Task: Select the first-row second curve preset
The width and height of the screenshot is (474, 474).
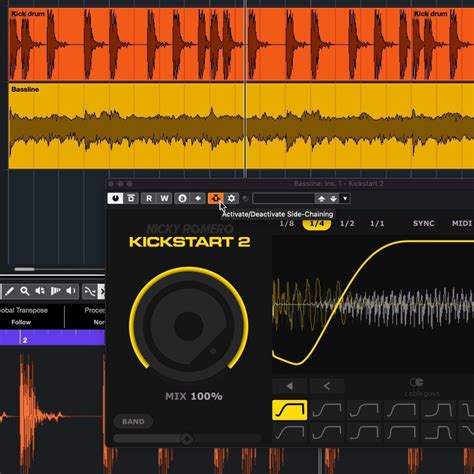Action: click(327, 410)
